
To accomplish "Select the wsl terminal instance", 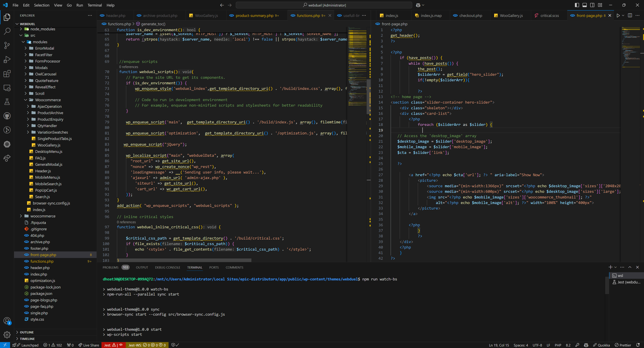I will click(626, 276).
